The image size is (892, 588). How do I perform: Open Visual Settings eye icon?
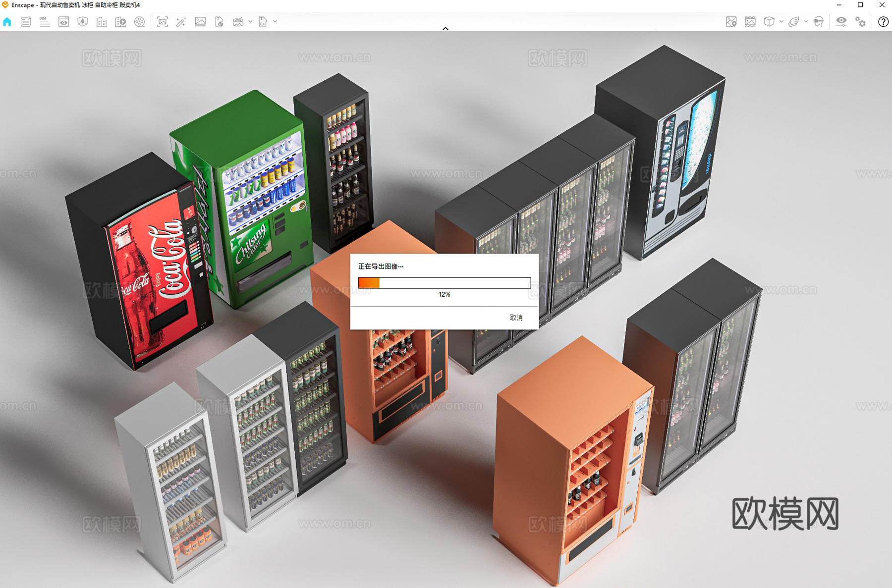(841, 22)
